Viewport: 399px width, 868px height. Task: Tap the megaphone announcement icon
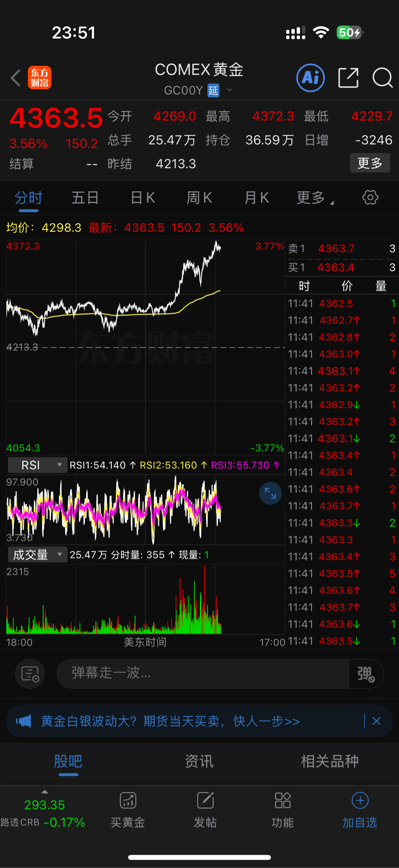pos(23,721)
